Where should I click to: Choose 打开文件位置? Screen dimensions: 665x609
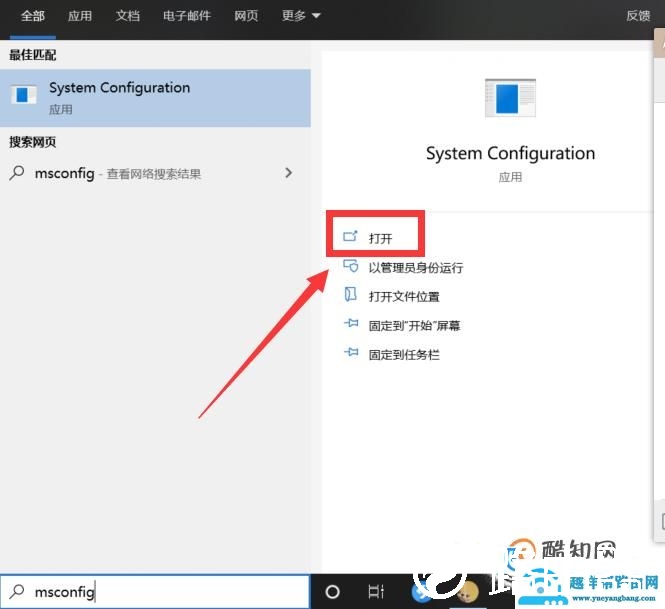click(x=404, y=296)
